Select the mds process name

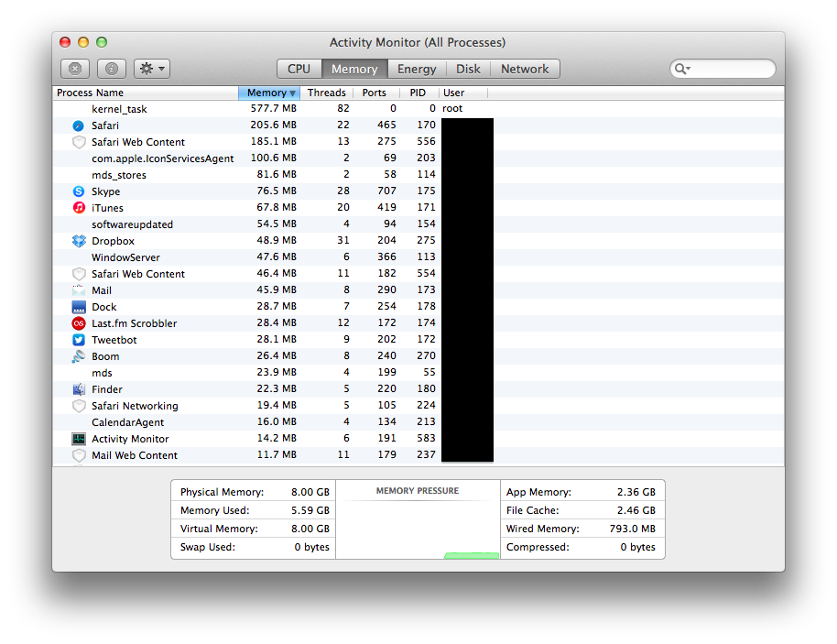click(102, 373)
